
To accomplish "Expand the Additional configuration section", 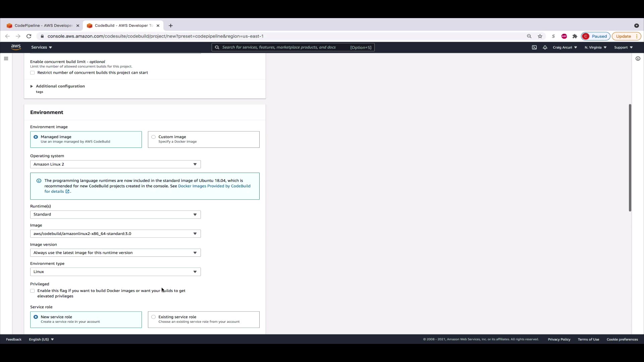I will pyautogui.click(x=60, y=86).
